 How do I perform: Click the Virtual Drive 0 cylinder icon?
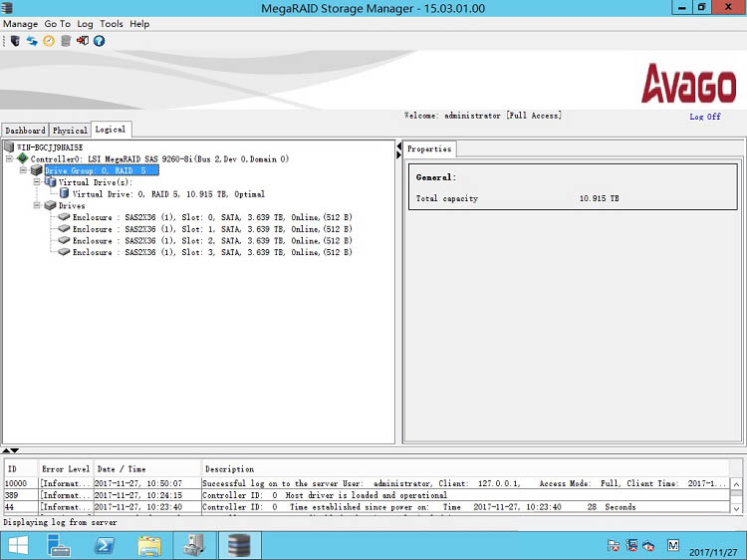(64, 193)
